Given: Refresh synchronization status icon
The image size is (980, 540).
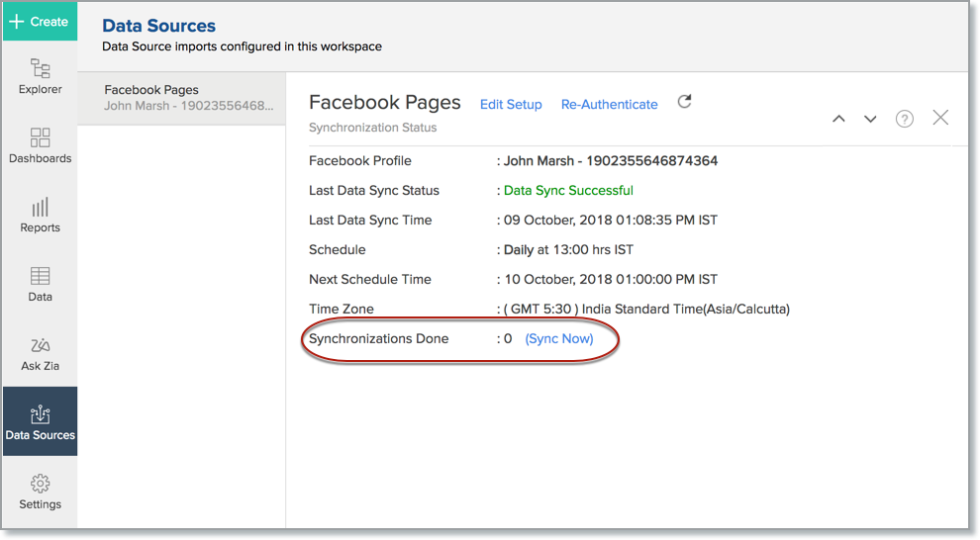Looking at the screenshot, I should (x=684, y=101).
